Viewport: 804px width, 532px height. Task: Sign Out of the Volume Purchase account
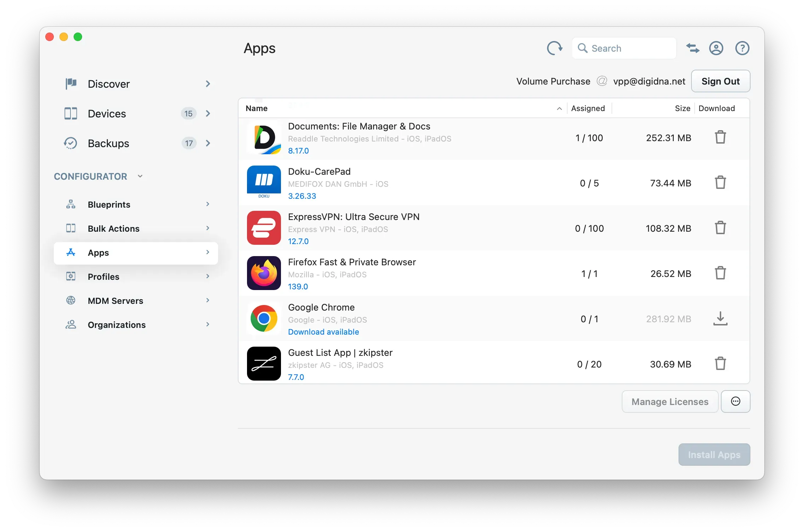point(720,81)
